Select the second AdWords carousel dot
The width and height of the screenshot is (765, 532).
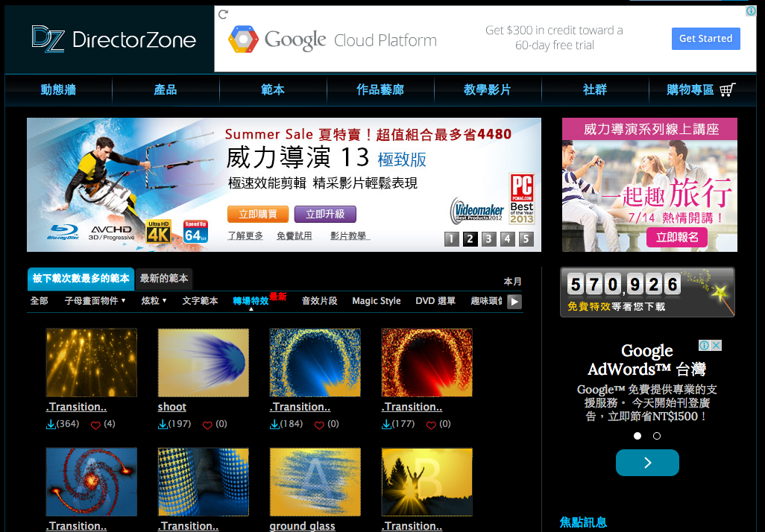coord(657,436)
